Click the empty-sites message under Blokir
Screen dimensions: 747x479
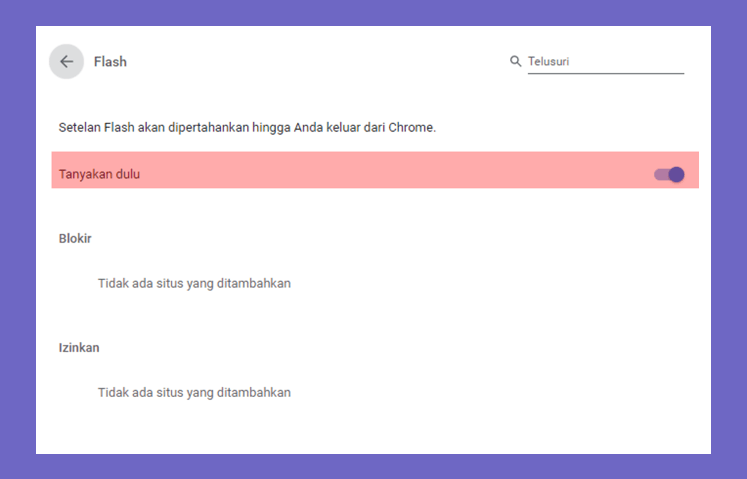tap(194, 284)
